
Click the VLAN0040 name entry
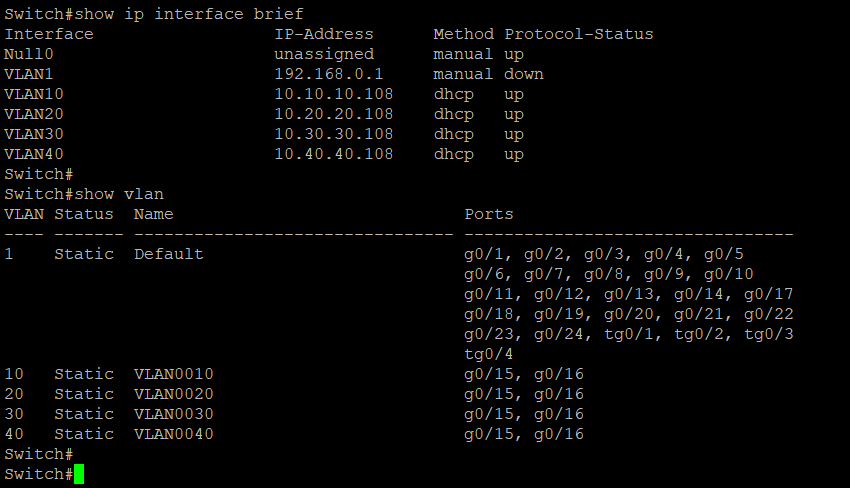click(x=173, y=434)
